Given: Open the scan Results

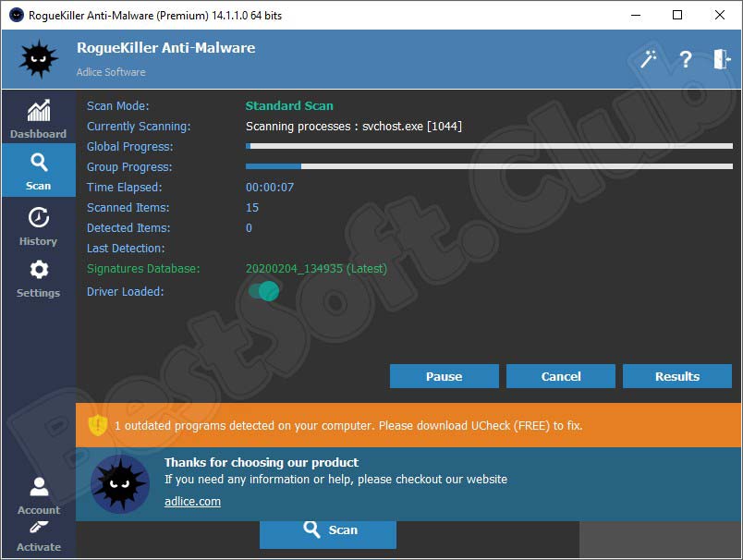Looking at the screenshot, I should pos(676,376).
